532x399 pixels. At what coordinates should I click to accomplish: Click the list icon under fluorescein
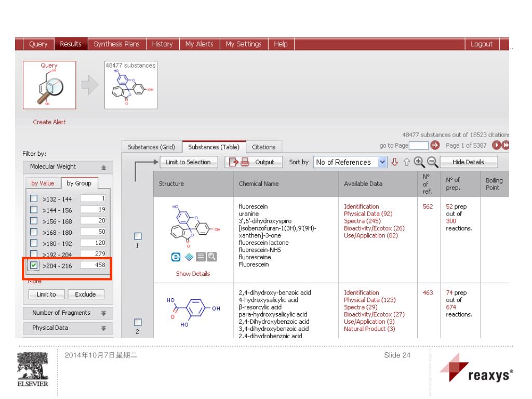click(201, 257)
